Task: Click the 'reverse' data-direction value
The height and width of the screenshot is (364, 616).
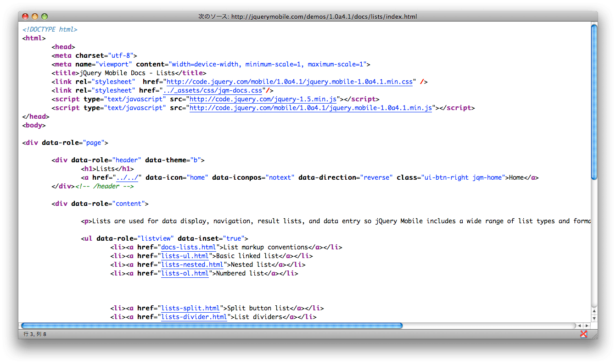Action: pyautogui.click(x=375, y=177)
